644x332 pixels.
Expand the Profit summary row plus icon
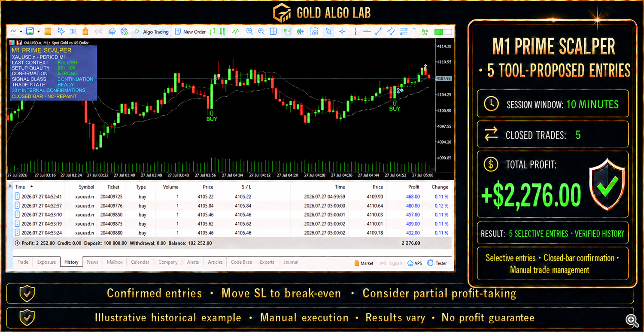tap(17, 243)
